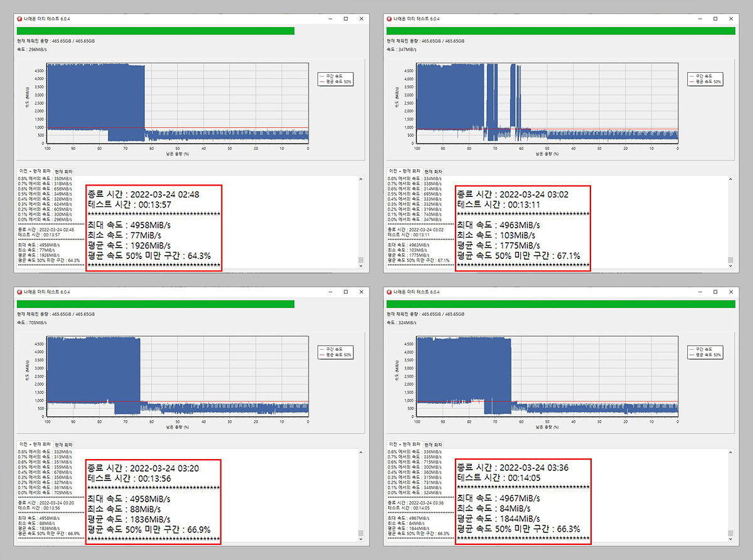The width and height of the screenshot is (753, 560).
Task: Click 평균 속도 50% legend entry in 705MiB/s window
Action: (336, 355)
